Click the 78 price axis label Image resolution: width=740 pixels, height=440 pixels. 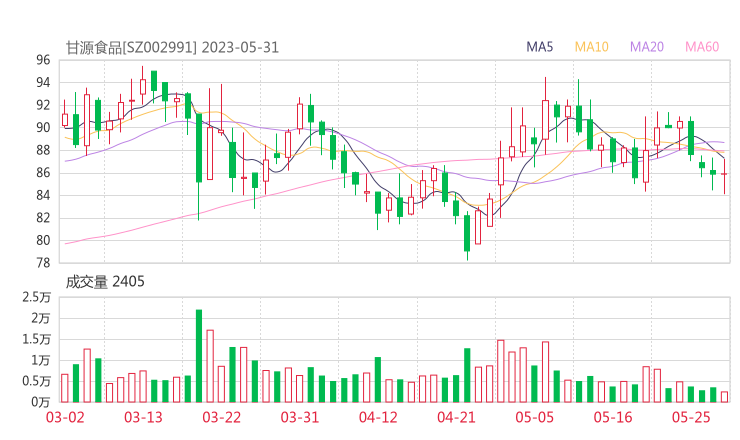[x=43, y=262]
